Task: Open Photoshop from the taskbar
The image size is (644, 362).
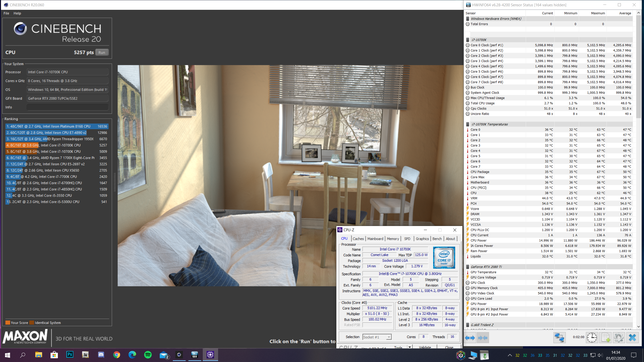Action: point(70,355)
